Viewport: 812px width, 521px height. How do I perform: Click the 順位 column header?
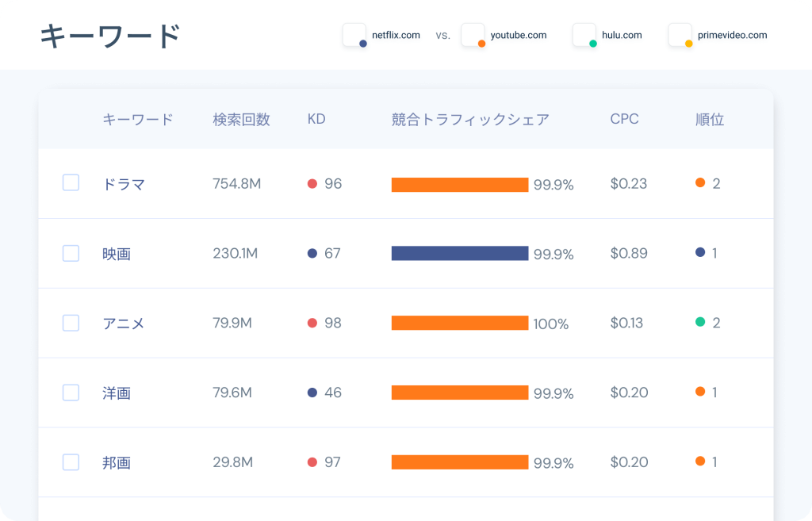tap(710, 120)
